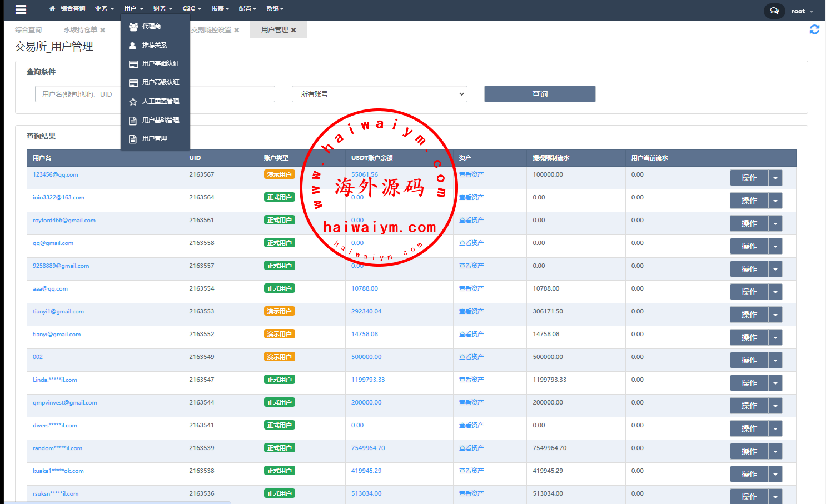The height and width of the screenshot is (504, 826).
Task: Click 操作 button for user 002
Action: coord(749,360)
